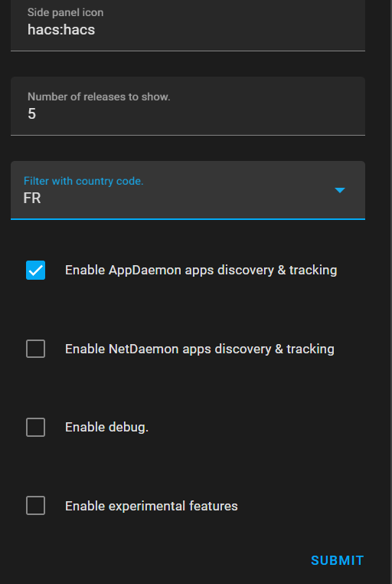Click the 'Enable experimental features' label text
Screen dimensions: 392x584
coord(152,506)
